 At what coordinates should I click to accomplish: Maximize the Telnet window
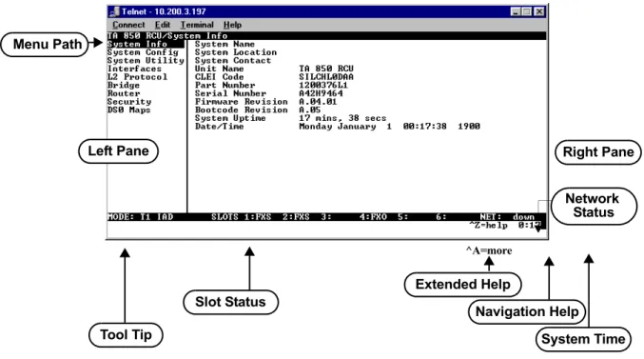coord(526,11)
